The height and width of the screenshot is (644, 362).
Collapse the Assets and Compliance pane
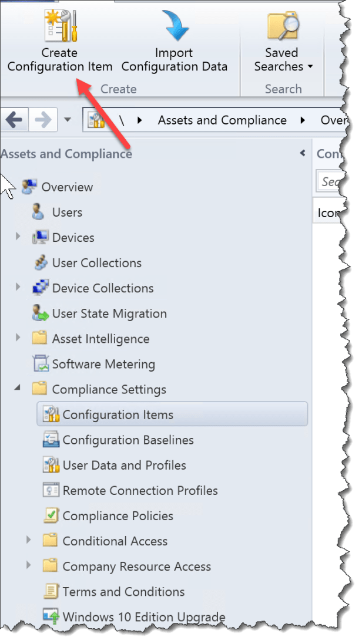pos(302,153)
